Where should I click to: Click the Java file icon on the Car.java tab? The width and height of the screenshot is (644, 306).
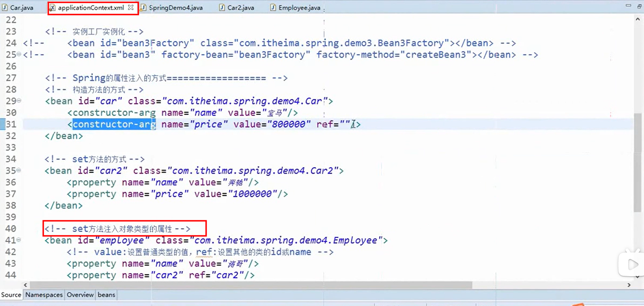pos(5,8)
